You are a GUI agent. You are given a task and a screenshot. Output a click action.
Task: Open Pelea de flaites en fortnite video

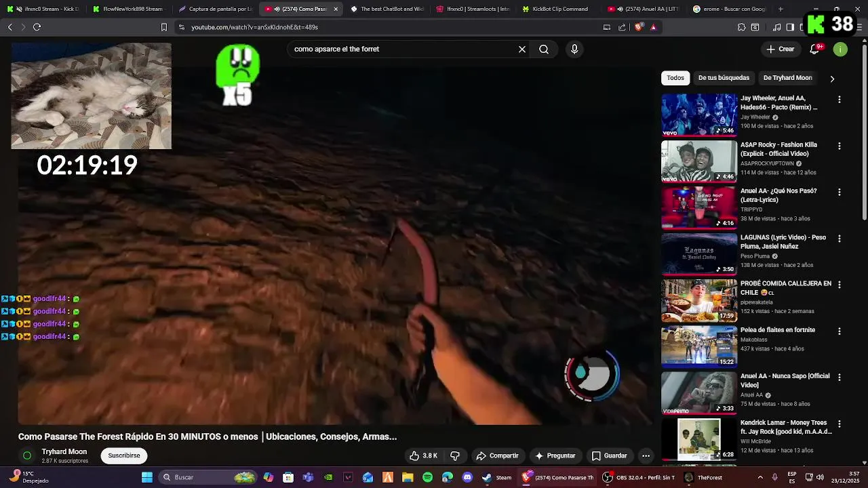coord(778,330)
